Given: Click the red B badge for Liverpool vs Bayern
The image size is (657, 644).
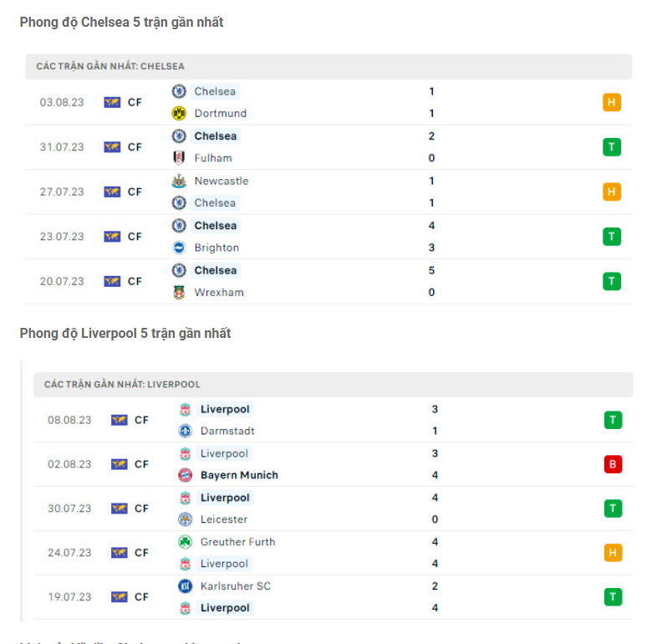Looking at the screenshot, I should click(x=613, y=464).
